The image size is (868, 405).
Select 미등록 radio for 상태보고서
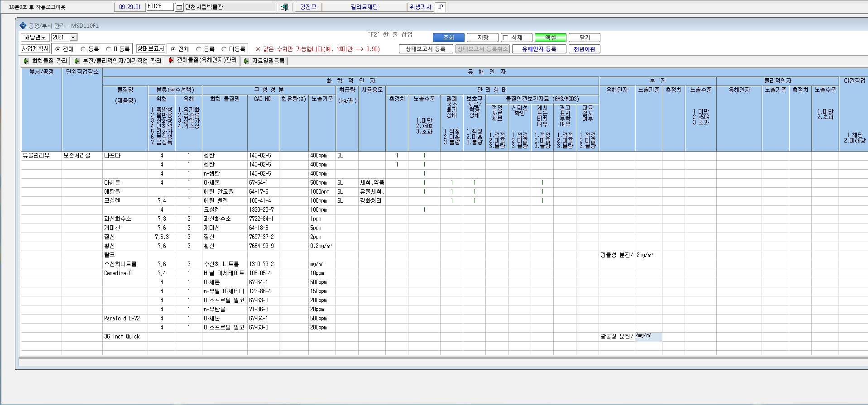[x=224, y=49]
